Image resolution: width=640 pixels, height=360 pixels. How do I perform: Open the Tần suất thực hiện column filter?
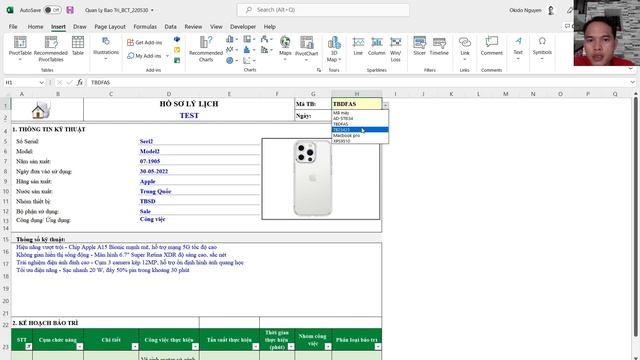(x=256, y=347)
